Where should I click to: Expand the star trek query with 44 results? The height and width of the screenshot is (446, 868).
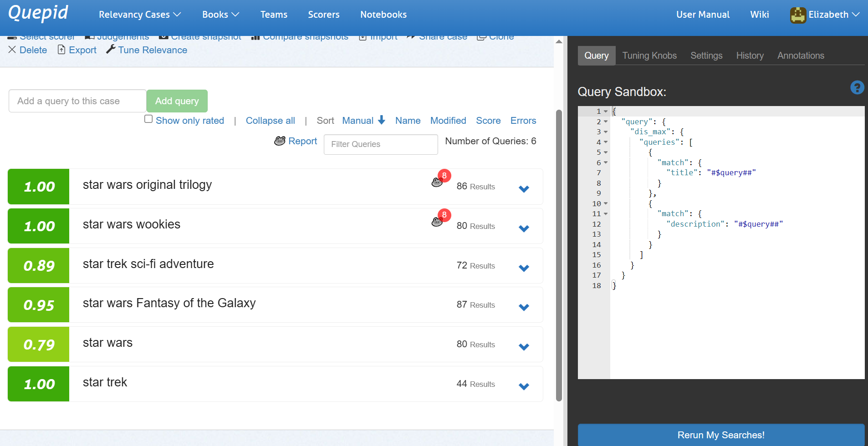click(x=524, y=386)
